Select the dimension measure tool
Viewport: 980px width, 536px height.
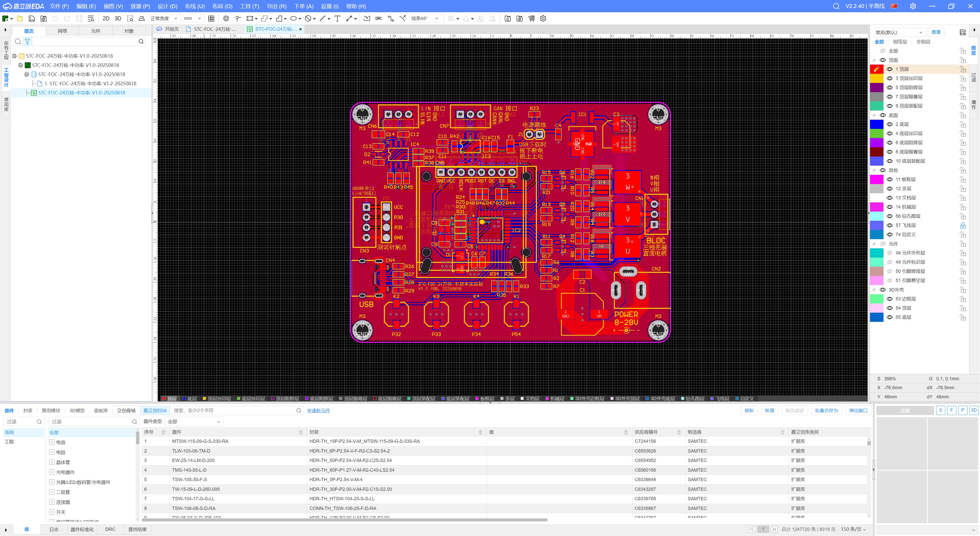(x=349, y=18)
